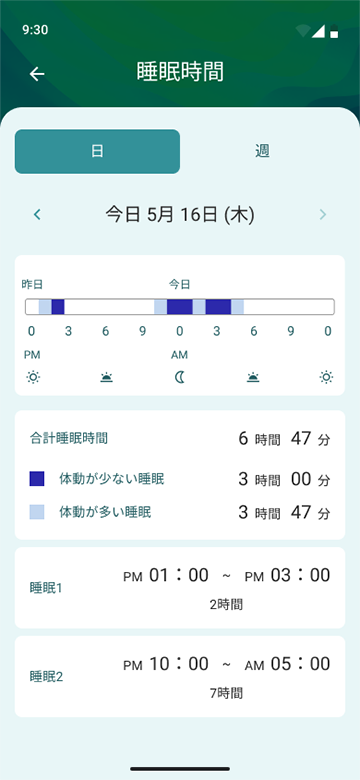Tap the rightmost sun icon in timeline
Viewport: 360px width, 780px height.
[326, 378]
